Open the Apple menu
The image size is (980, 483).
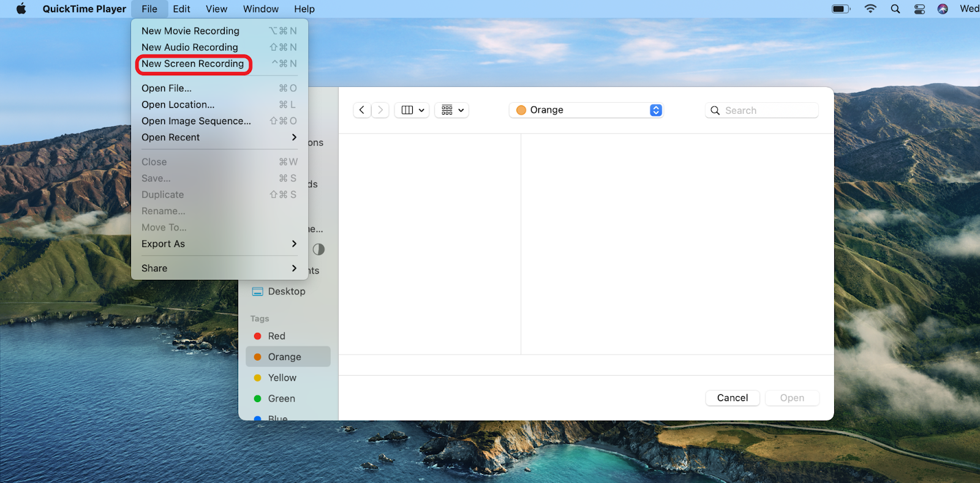click(x=21, y=9)
